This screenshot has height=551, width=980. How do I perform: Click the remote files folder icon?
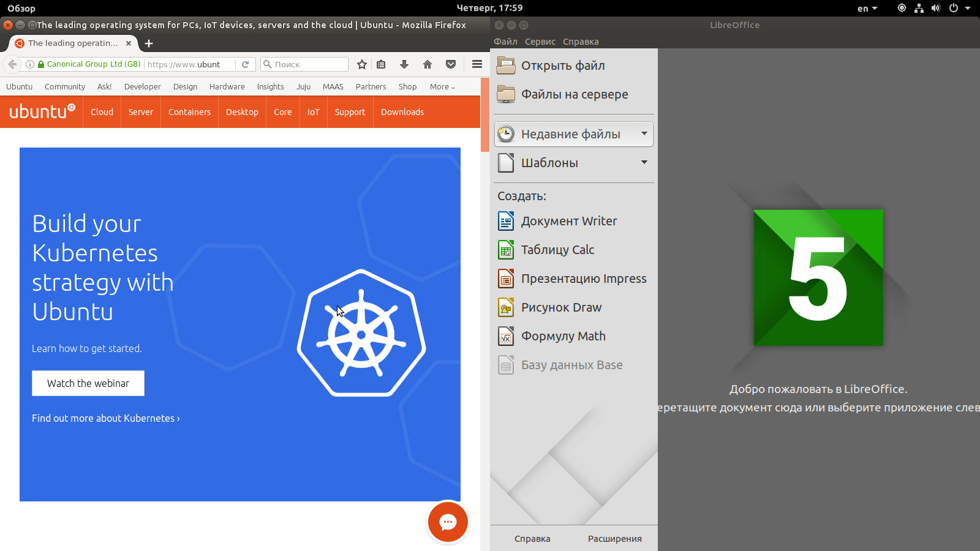tap(506, 94)
